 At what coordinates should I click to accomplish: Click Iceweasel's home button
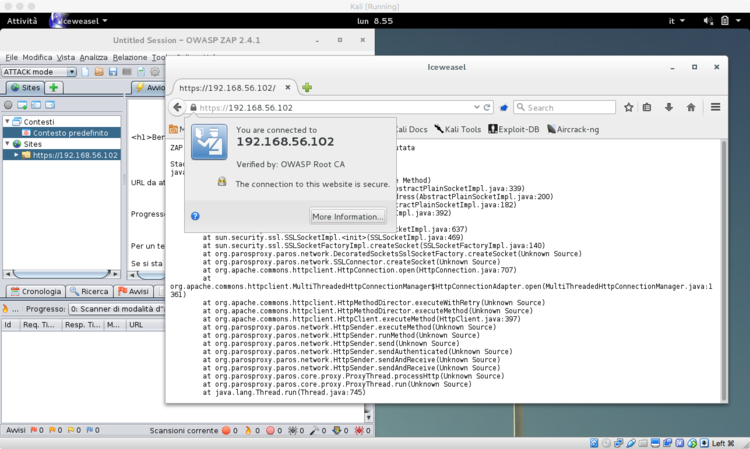(690, 107)
